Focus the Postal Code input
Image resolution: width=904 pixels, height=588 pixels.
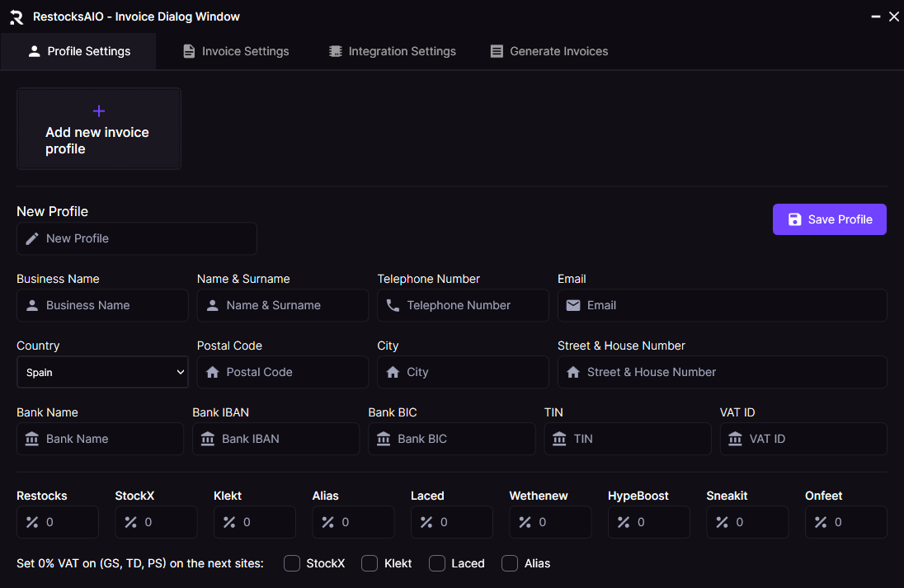[282, 373]
